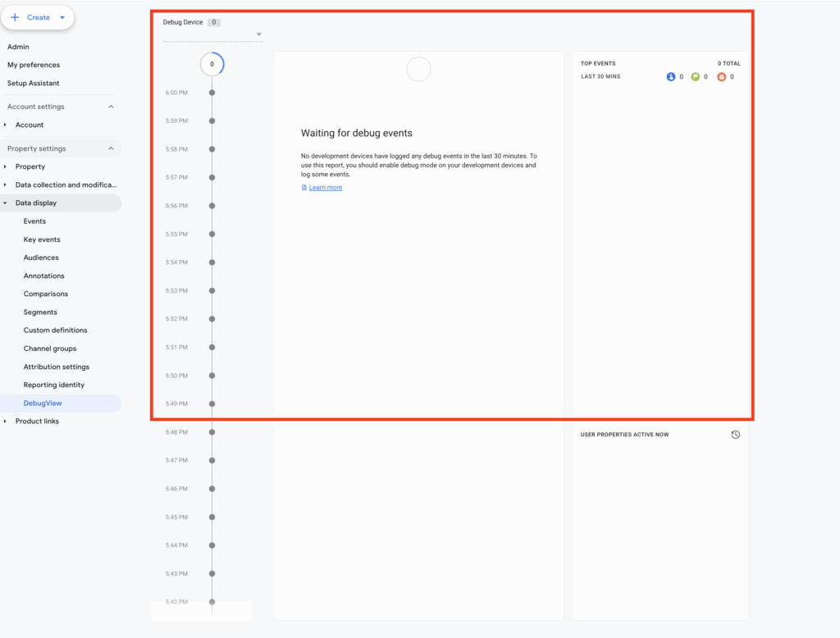Click the USER PROPERTIES ACTIVE NOW label
The height and width of the screenshot is (638, 840).
click(624, 435)
